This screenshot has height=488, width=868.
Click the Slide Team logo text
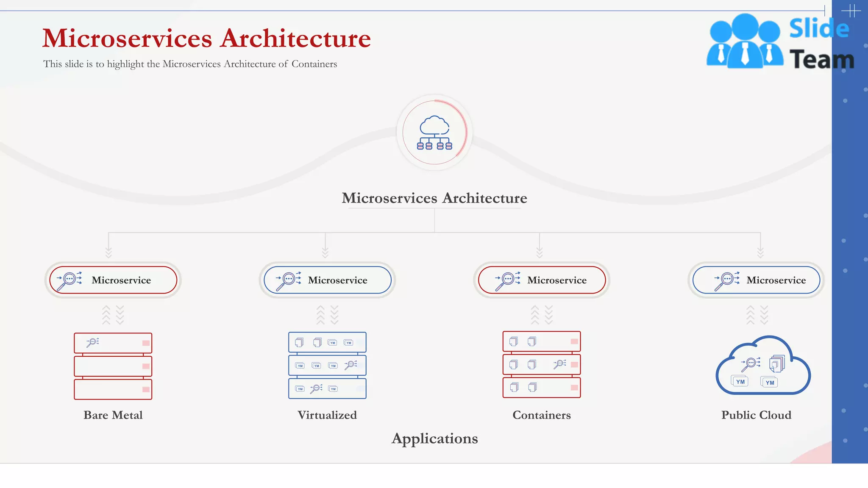click(821, 44)
